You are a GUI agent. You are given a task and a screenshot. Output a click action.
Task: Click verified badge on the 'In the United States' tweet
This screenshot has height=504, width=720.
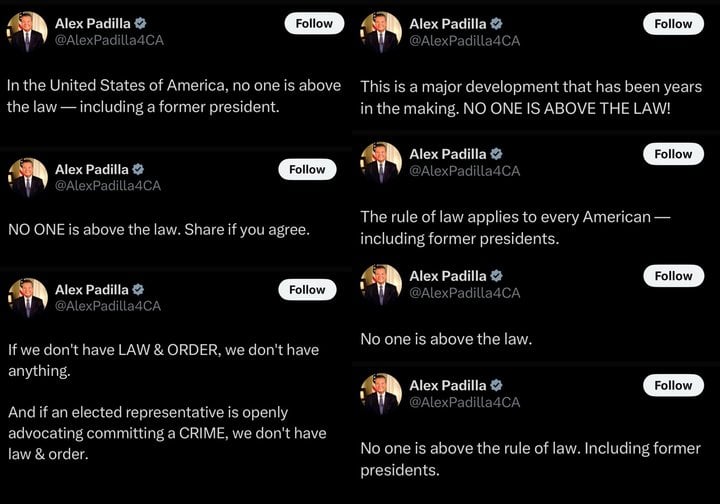[141, 23]
